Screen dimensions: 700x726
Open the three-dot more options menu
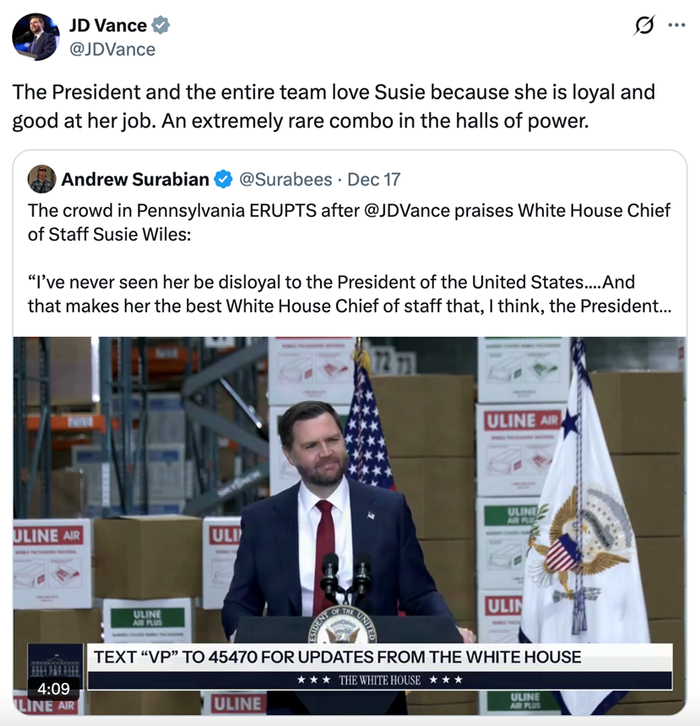click(676, 25)
